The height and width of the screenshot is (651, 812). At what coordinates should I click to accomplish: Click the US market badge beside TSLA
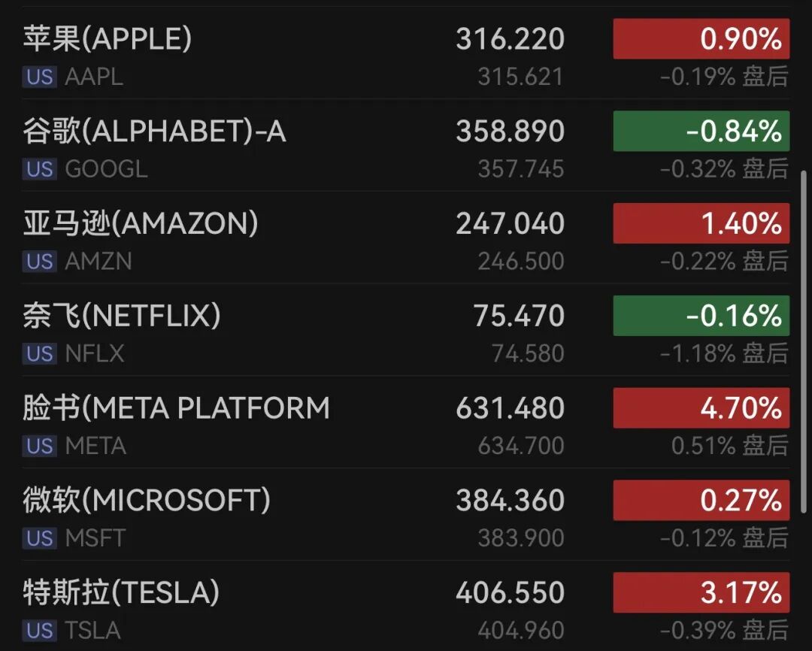coord(39,630)
